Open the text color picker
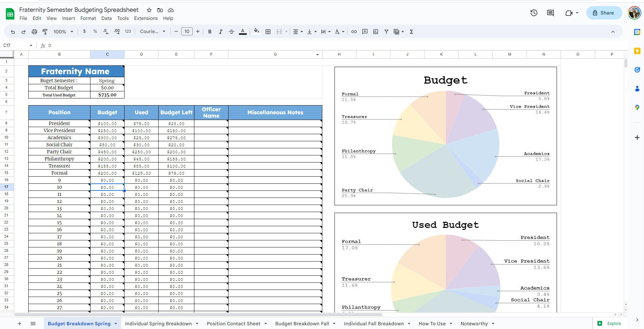This screenshot has height=329, width=644. [x=243, y=32]
